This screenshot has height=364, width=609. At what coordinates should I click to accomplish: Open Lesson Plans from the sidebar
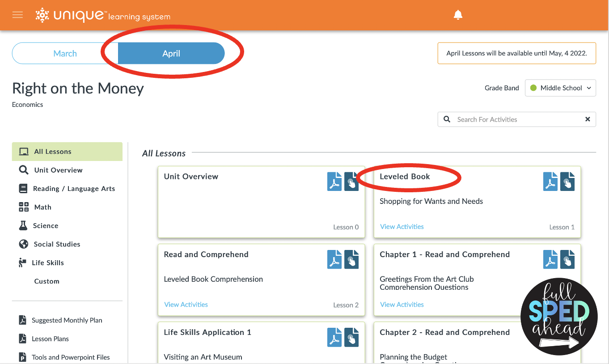[x=49, y=339]
